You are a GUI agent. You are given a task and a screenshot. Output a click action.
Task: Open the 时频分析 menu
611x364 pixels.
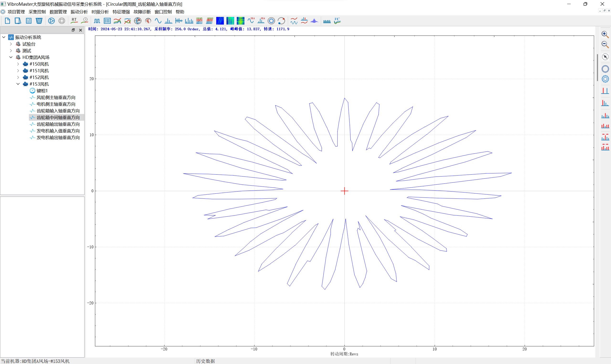(100, 12)
